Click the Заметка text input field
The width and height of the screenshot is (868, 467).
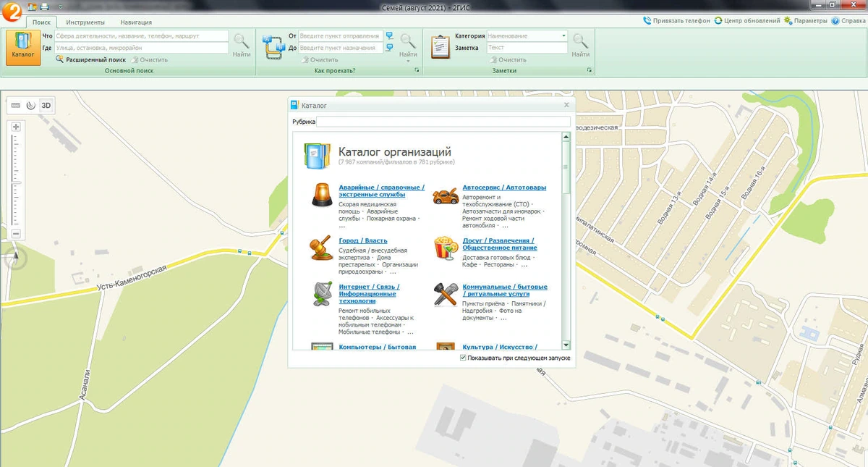pyautogui.click(x=527, y=48)
